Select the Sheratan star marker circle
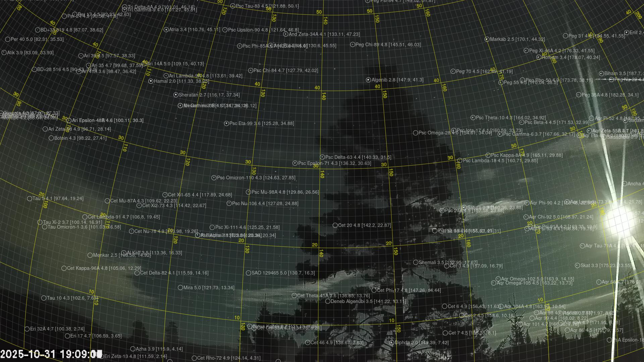Screen dimensions: 644x362 click(175, 95)
